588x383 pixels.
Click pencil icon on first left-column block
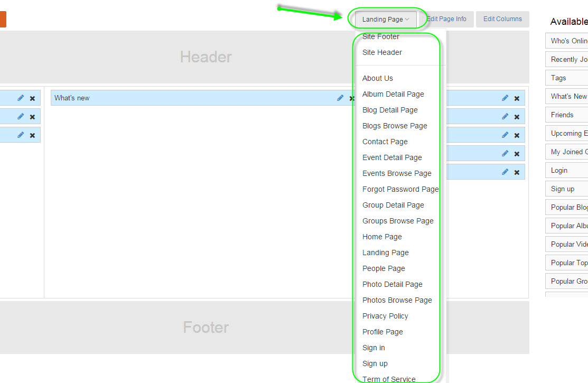pos(21,98)
